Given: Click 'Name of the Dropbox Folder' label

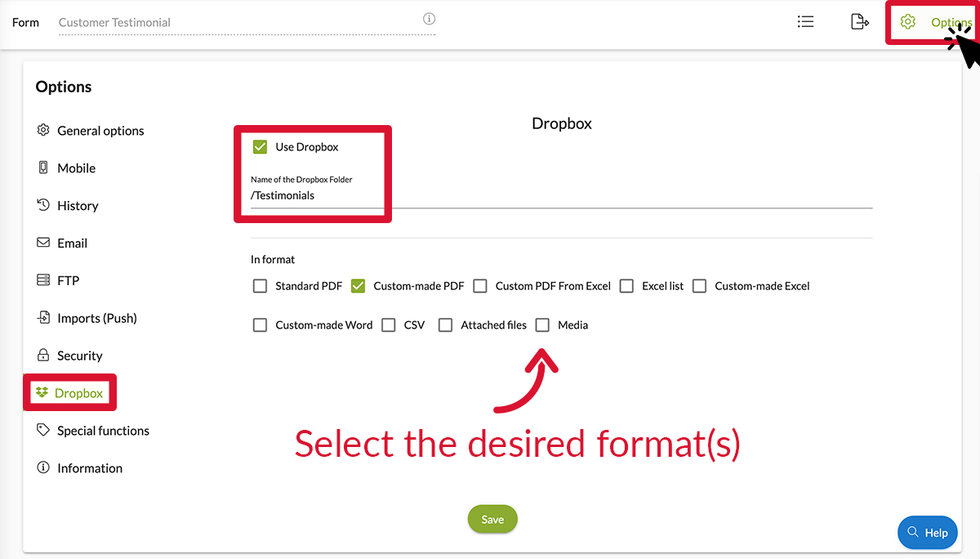Looking at the screenshot, I should click(301, 179).
